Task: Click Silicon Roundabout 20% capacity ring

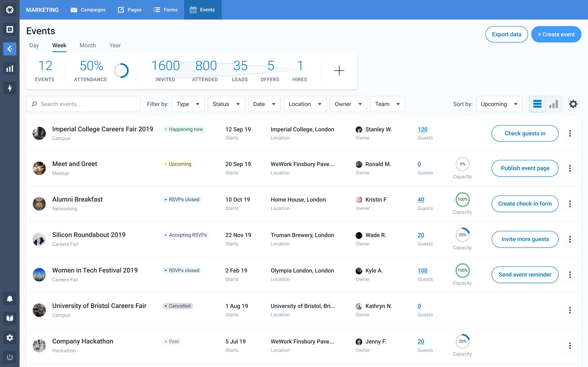Action: click(462, 235)
